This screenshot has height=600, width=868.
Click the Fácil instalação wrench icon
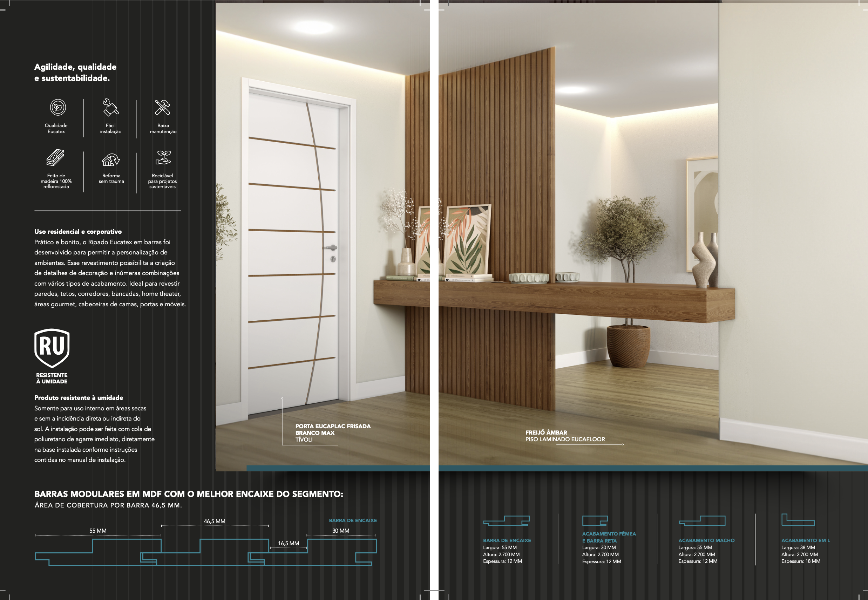pos(110,107)
